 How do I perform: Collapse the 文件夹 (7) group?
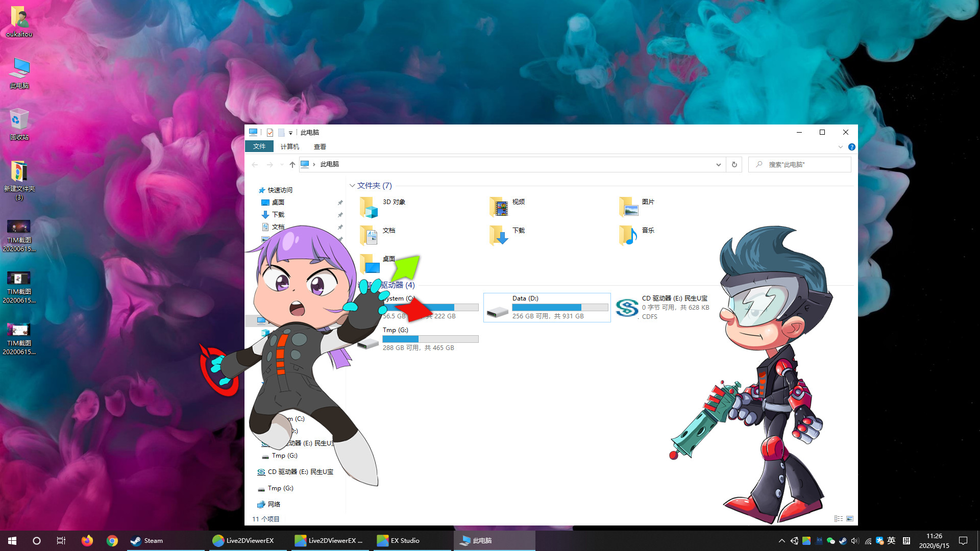point(353,185)
